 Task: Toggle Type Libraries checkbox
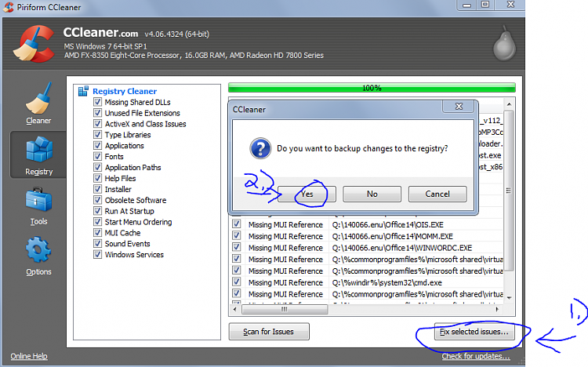coord(97,135)
